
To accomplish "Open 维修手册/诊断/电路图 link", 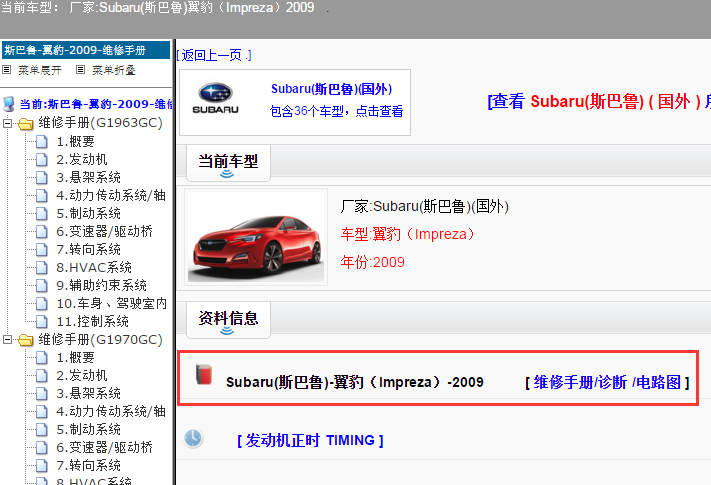I will [607, 382].
